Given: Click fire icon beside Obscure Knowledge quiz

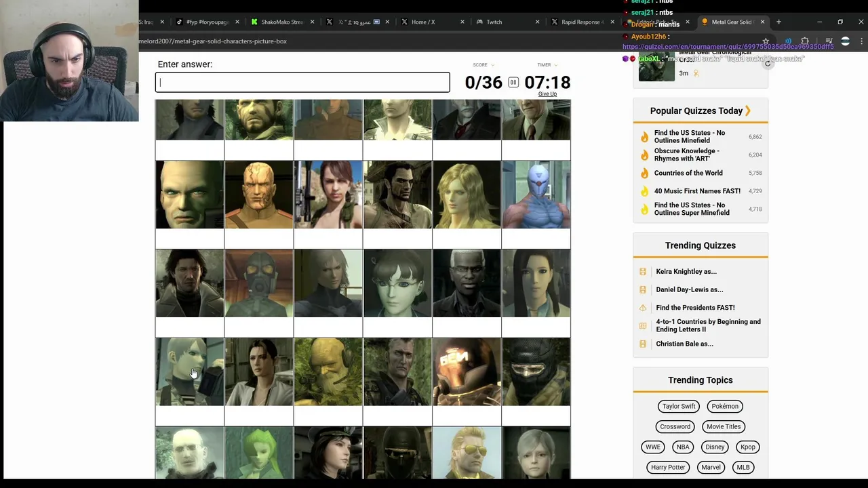Looking at the screenshot, I should (x=644, y=155).
